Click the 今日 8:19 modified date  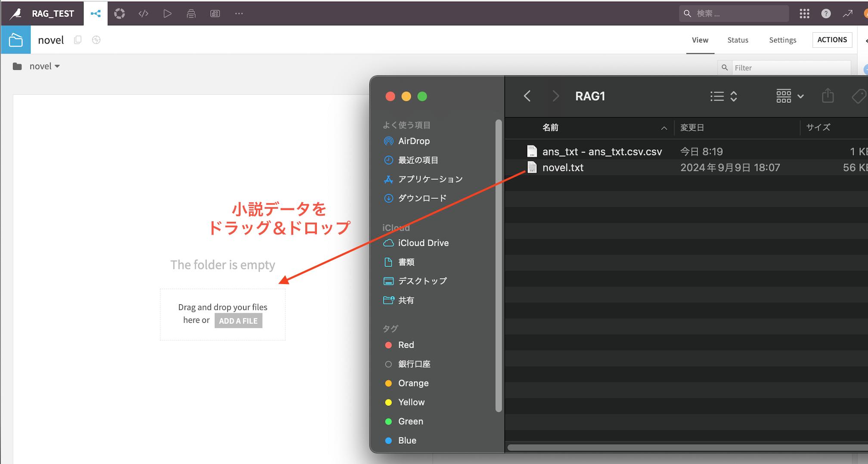tap(701, 152)
